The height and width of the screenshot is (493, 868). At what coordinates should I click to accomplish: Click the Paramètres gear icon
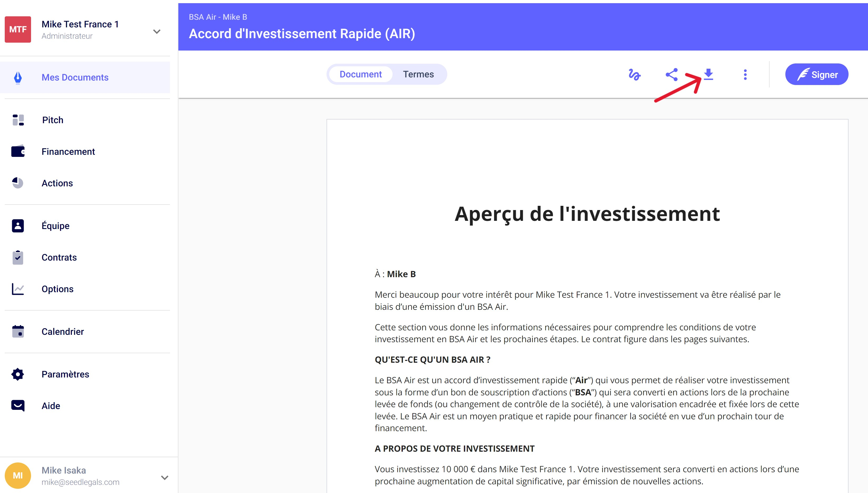pyautogui.click(x=18, y=374)
